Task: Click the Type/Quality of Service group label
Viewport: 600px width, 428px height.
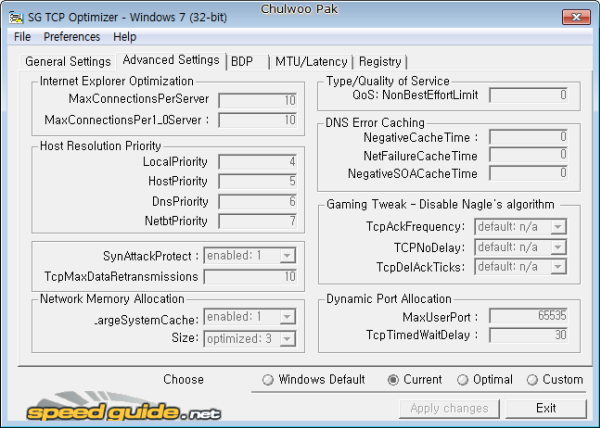Action: 388,81
